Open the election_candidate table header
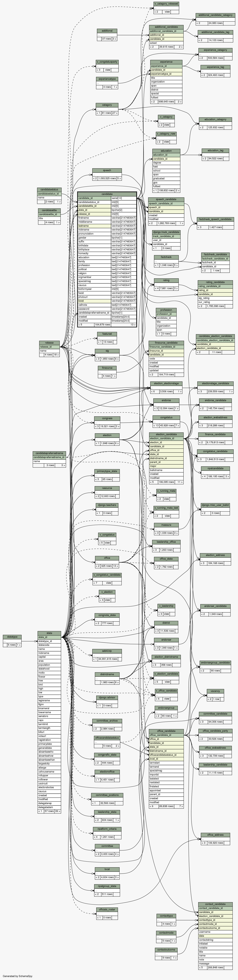The image size is (238, 980). [166, 434]
